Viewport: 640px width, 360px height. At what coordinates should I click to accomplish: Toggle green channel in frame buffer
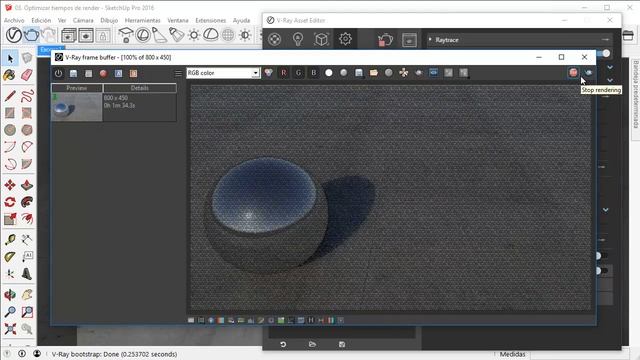click(298, 73)
